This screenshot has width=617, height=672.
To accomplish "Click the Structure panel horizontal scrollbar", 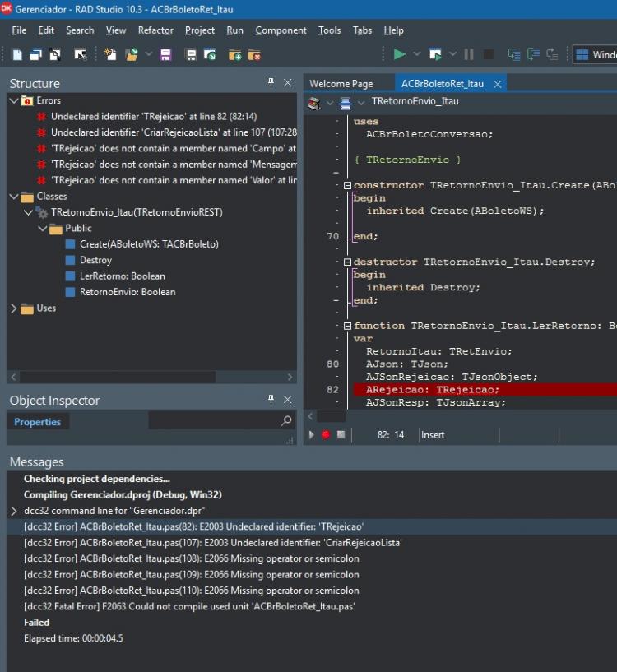I will [151, 377].
